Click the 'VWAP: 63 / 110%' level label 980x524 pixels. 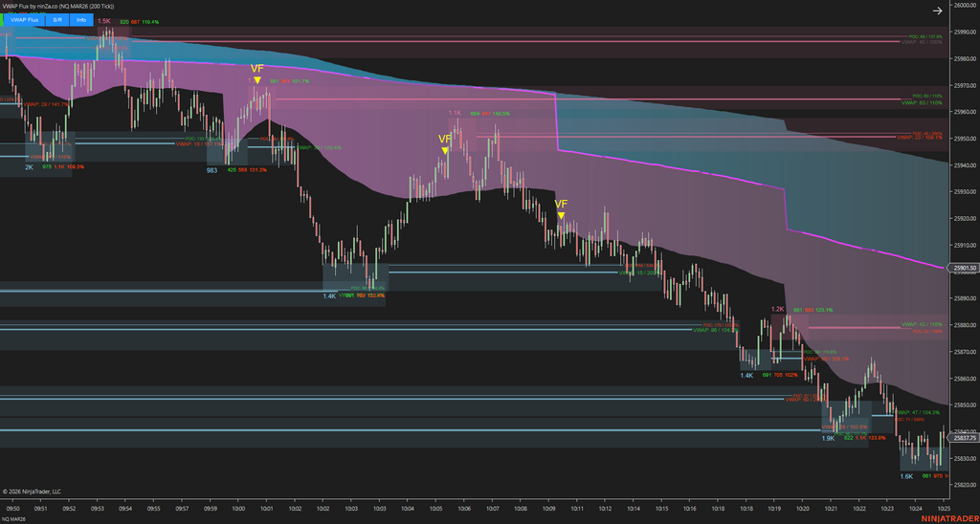pyautogui.click(x=922, y=102)
